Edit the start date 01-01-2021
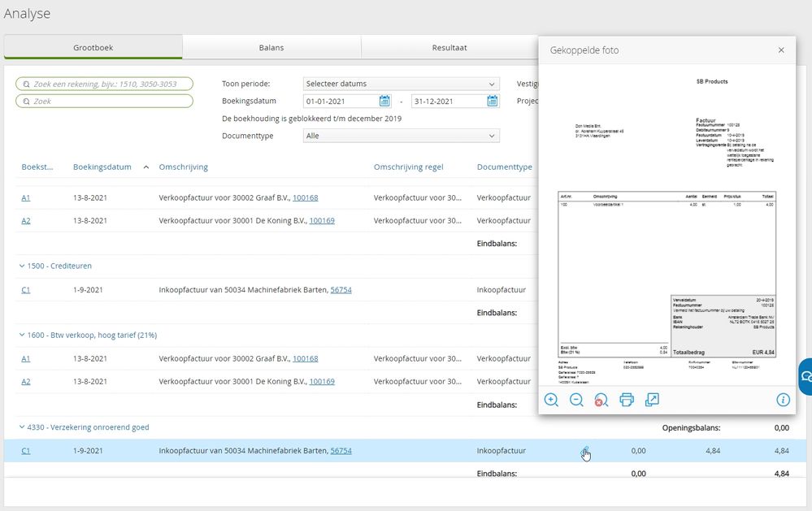The width and height of the screenshot is (812, 511). [341, 101]
